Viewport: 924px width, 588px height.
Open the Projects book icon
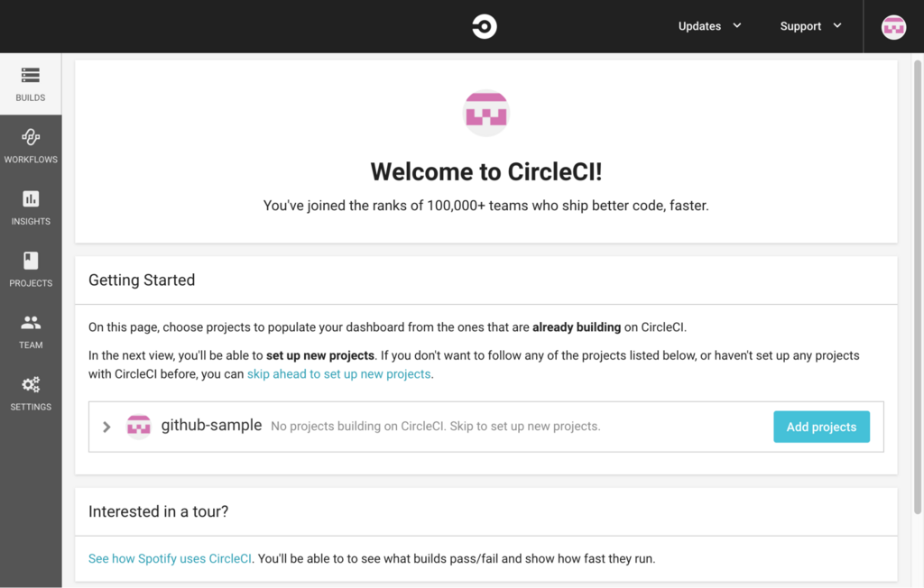click(31, 261)
